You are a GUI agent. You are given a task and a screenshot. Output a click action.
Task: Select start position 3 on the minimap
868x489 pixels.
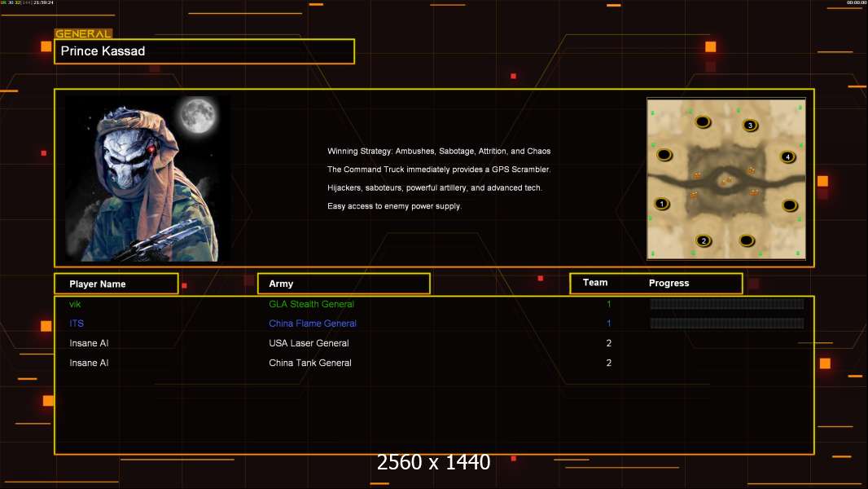pos(750,126)
